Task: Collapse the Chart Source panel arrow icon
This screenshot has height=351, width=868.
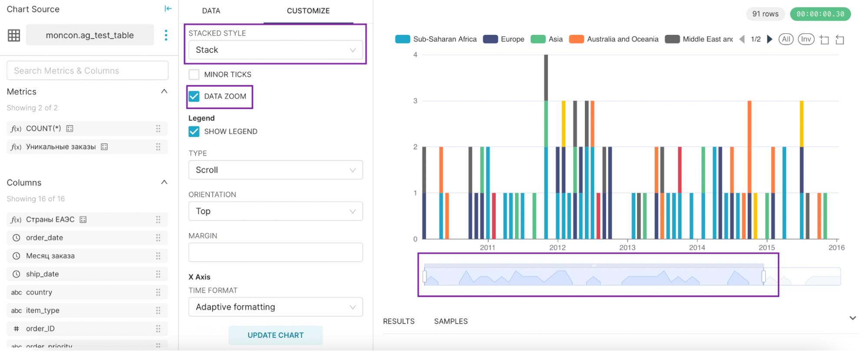Action: pos(168,9)
